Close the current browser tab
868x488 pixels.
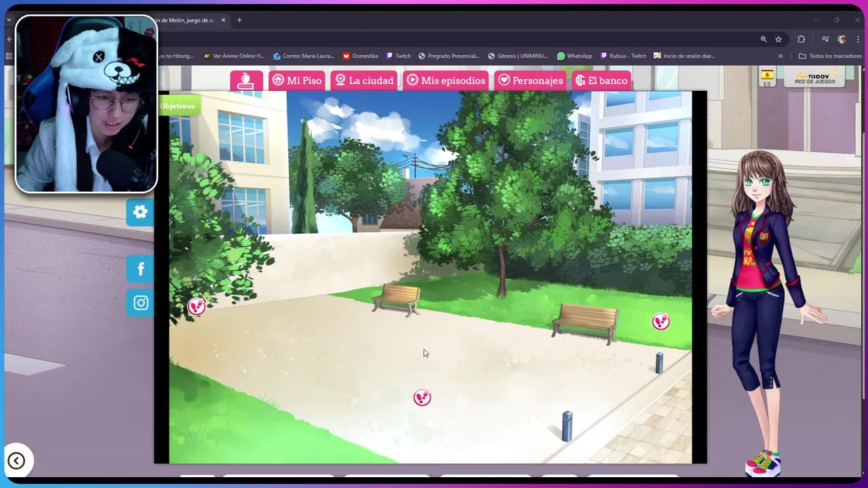click(223, 20)
